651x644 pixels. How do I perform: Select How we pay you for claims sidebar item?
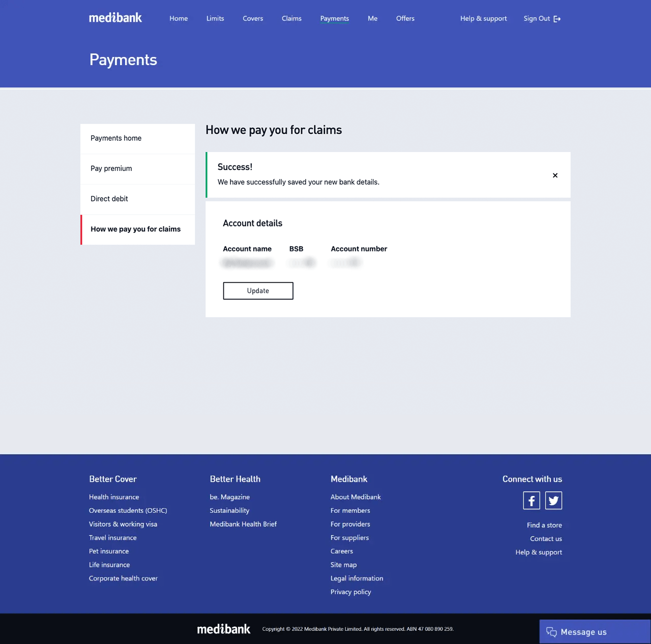[x=138, y=229]
